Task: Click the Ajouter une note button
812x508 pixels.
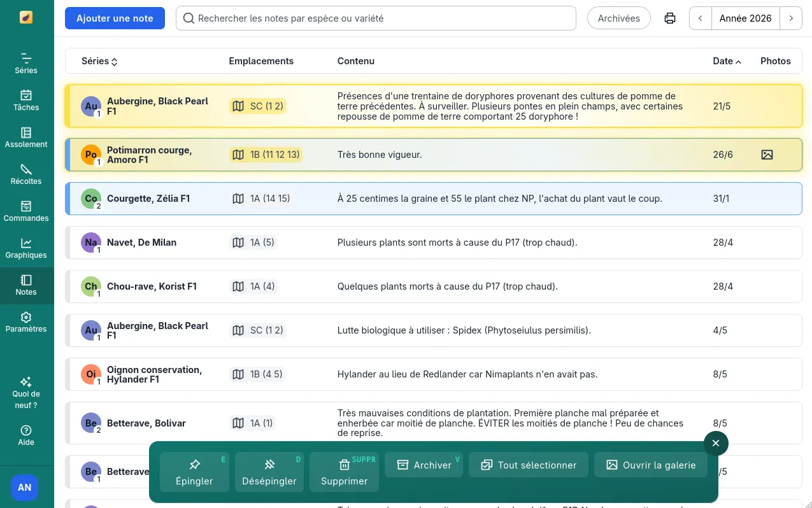Action: tap(115, 18)
